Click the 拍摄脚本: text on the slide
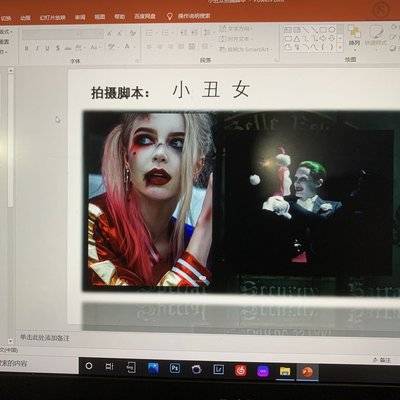400x400 pixels. [120, 93]
